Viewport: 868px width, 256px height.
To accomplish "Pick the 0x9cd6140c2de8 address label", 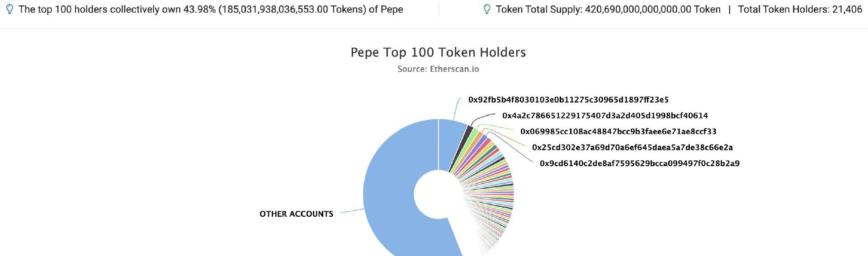I will (x=639, y=163).
